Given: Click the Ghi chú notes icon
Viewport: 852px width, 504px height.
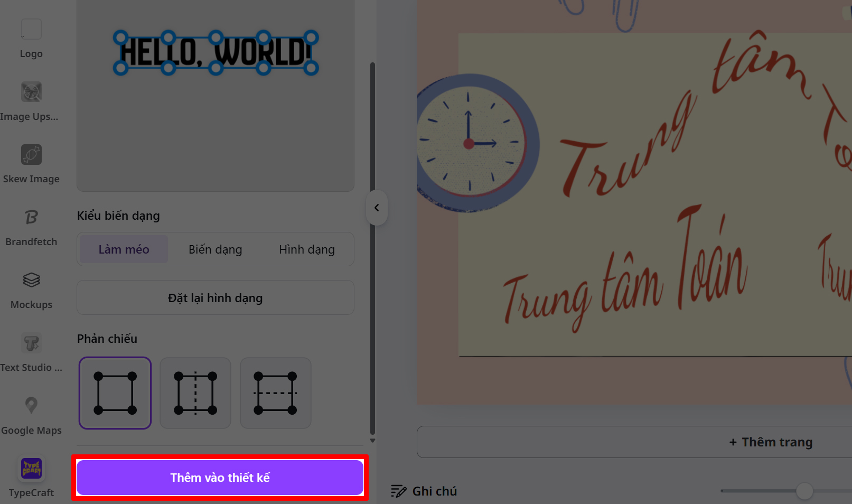Looking at the screenshot, I should click(398, 491).
